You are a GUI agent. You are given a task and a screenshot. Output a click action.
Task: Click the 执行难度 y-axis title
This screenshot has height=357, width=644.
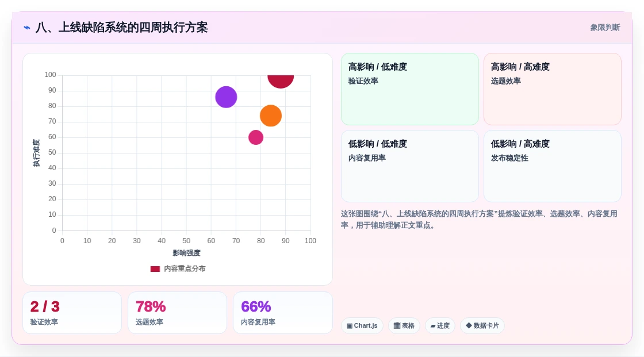click(x=37, y=153)
